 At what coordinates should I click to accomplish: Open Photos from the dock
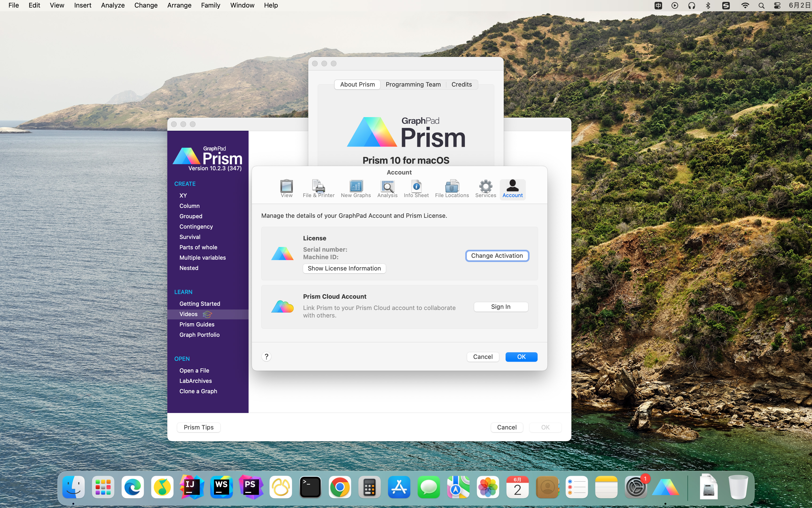488,487
